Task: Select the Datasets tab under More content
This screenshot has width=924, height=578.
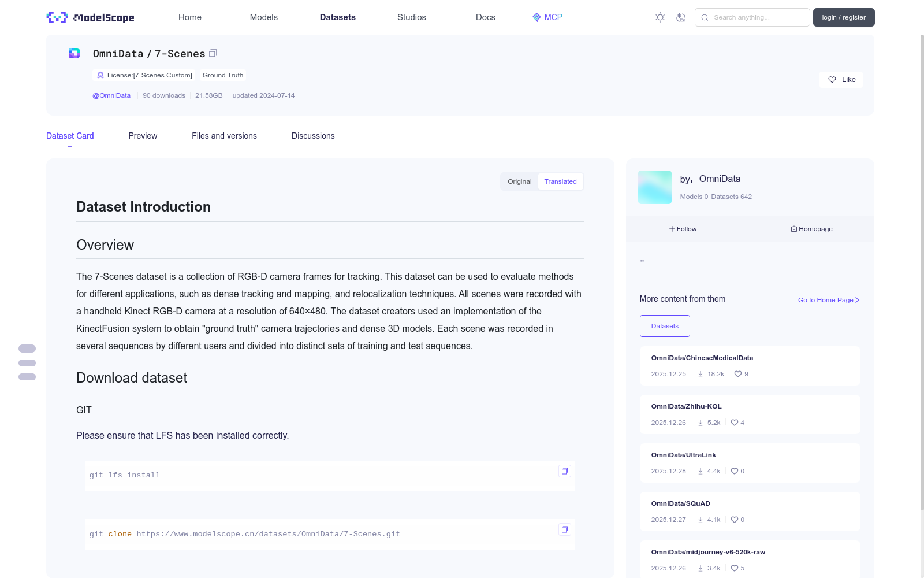Action: (665, 326)
